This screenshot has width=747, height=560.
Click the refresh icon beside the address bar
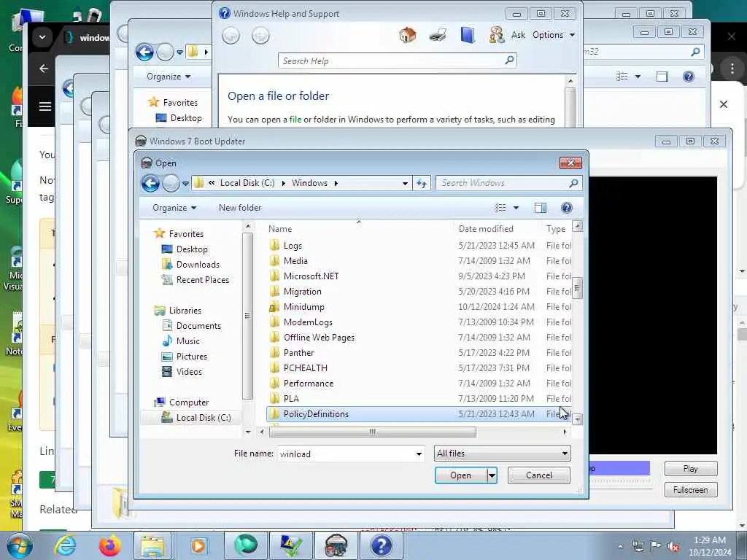click(422, 183)
